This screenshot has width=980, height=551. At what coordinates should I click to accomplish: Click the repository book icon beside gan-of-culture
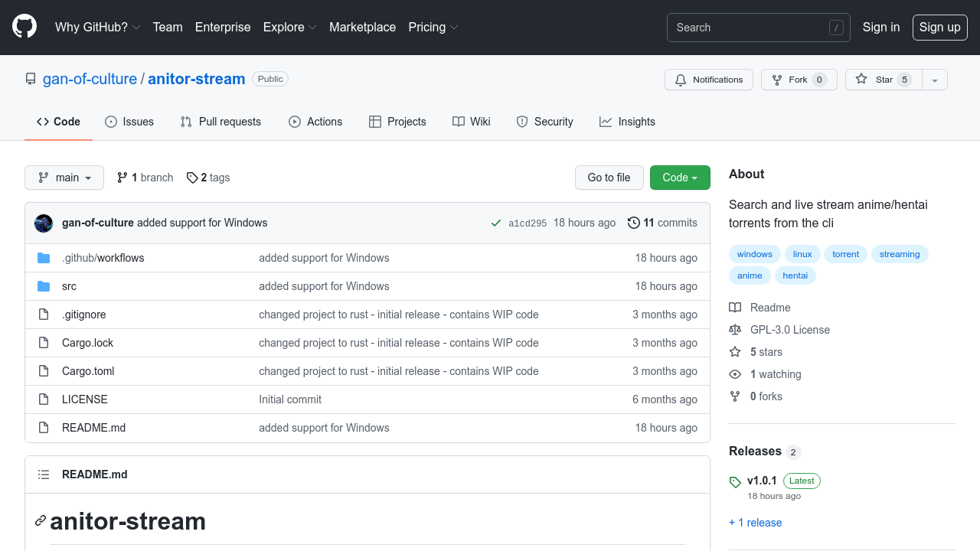[x=31, y=79]
